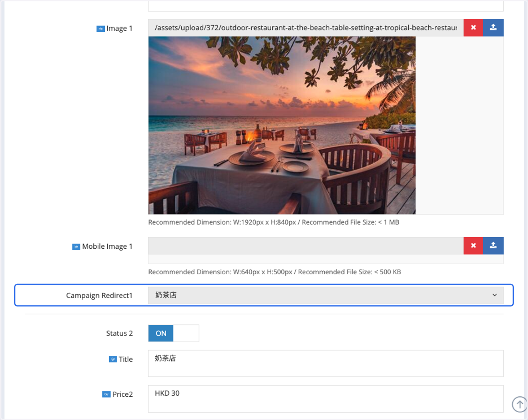Upload a file for Image 1
528x420 pixels.
[493, 27]
